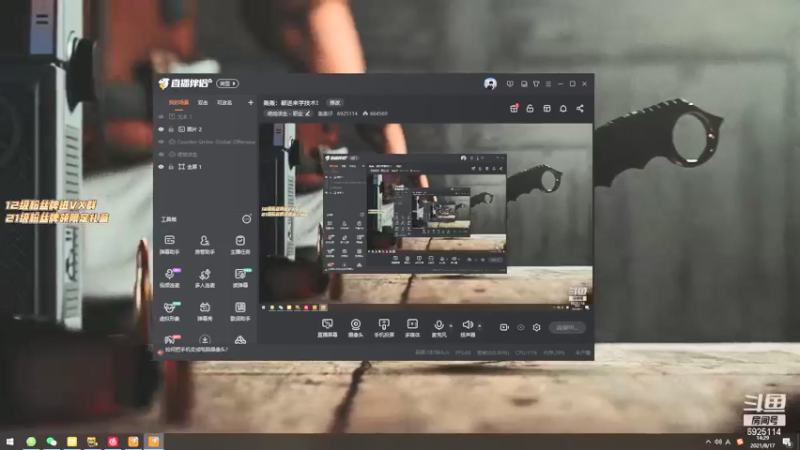The height and width of the screenshot is (450, 800).
Task: Add a screen capture source from the bottom bar
Action: point(327,328)
